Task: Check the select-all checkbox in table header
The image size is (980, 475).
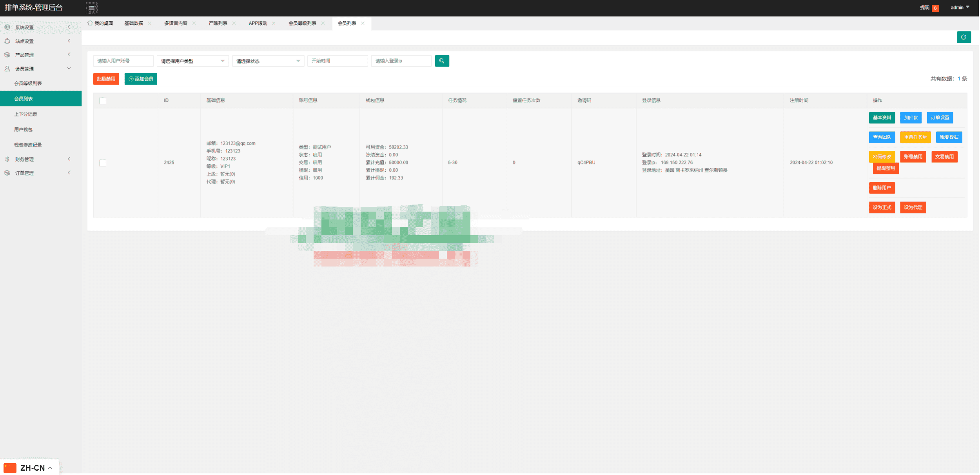Action: point(103,101)
